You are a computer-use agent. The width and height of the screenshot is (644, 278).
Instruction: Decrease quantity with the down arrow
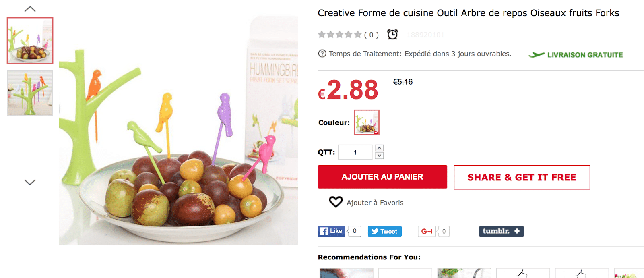(x=379, y=156)
